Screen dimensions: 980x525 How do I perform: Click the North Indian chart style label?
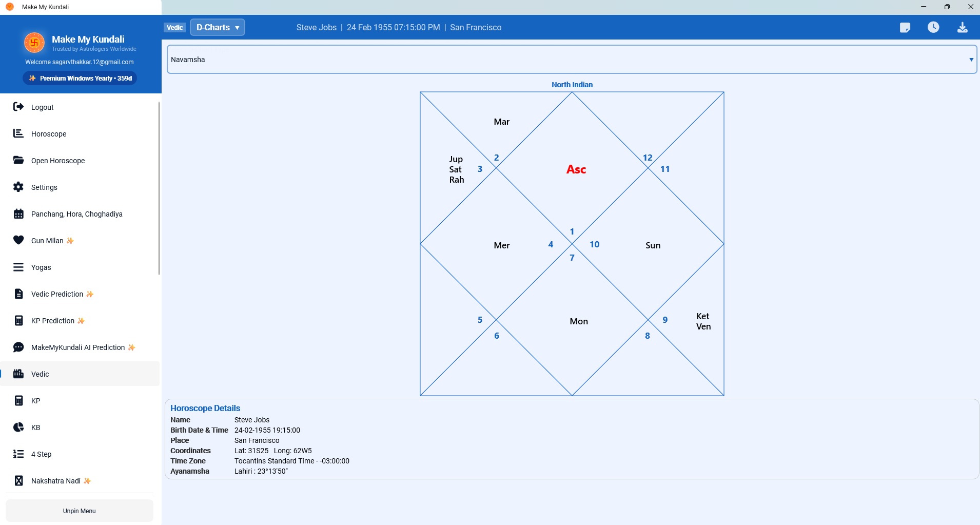[572, 85]
